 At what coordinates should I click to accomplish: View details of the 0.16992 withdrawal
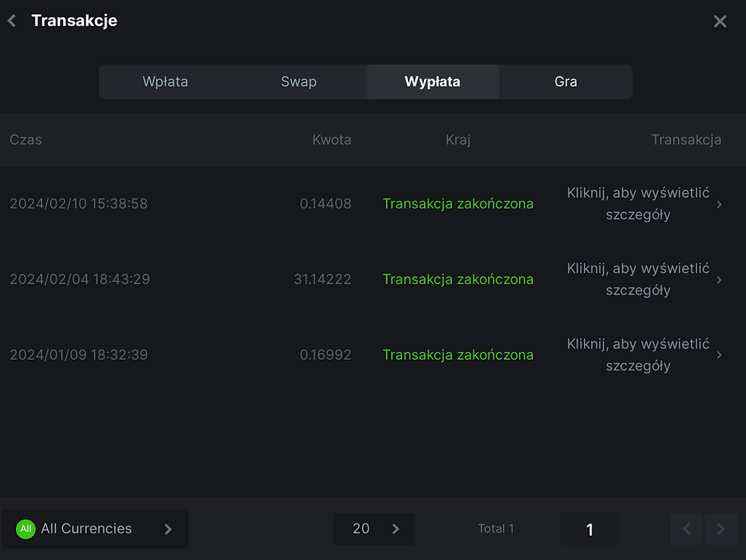pyautogui.click(x=638, y=355)
